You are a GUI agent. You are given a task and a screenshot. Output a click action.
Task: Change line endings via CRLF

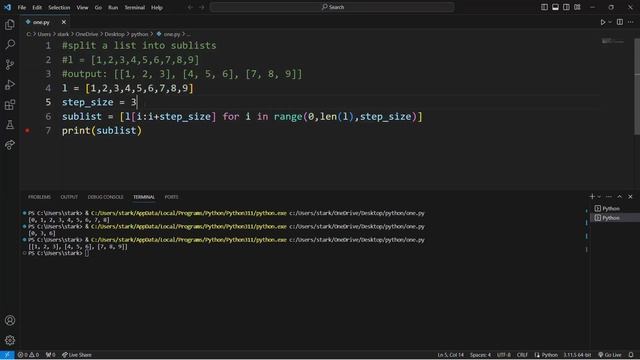click(522, 355)
